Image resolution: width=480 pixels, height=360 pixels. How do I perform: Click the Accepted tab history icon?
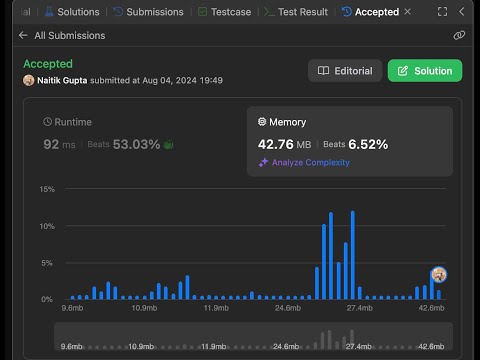pos(347,12)
